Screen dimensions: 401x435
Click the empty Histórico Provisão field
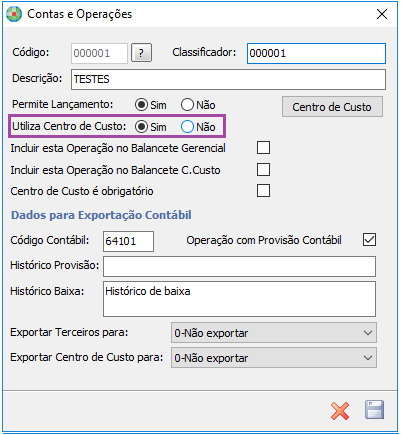239,266
